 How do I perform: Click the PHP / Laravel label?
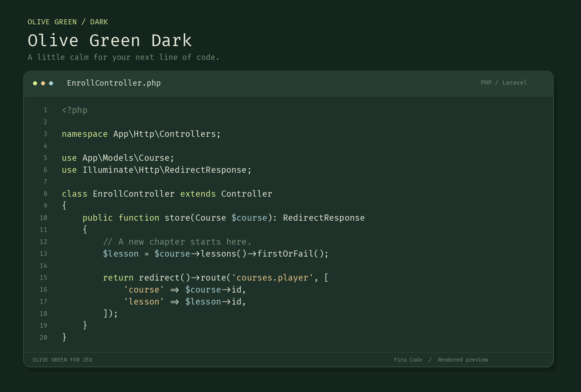(504, 83)
